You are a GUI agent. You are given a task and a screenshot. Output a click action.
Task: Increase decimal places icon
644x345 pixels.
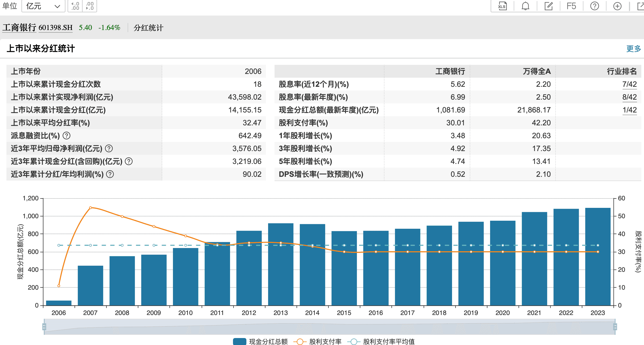pyautogui.click(x=75, y=6)
